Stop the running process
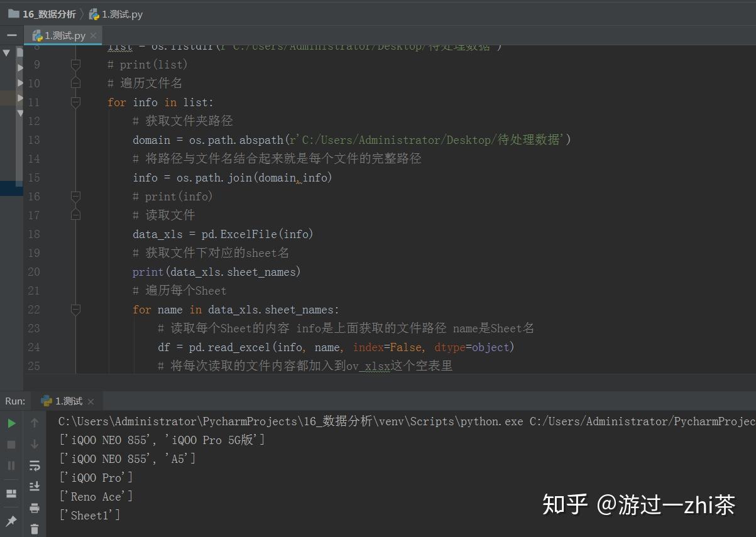756x537 pixels. pyautogui.click(x=11, y=444)
